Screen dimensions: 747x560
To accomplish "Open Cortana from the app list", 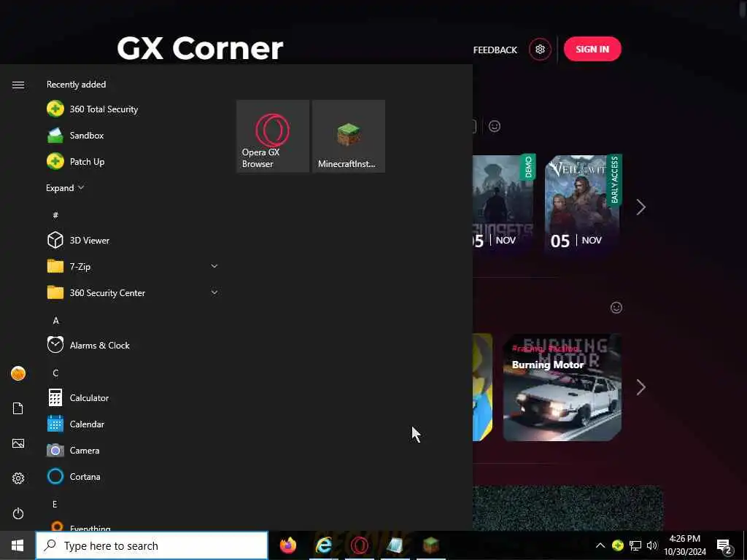I will click(133, 476).
